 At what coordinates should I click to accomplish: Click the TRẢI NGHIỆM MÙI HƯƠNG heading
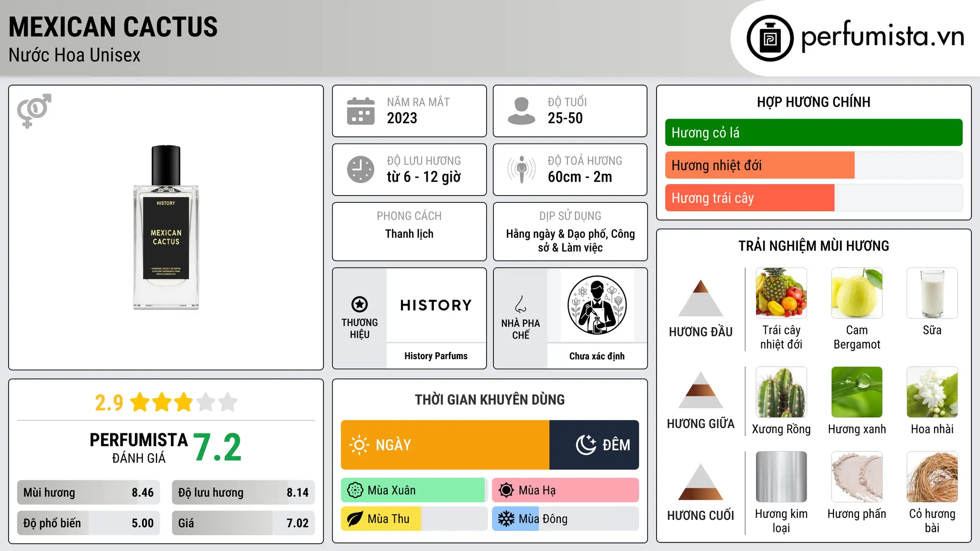pyautogui.click(x=813, y=246)
